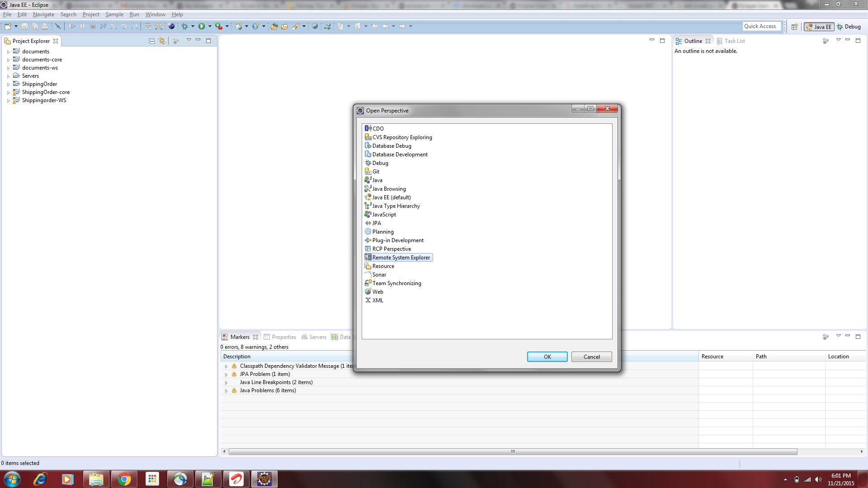
Task: Click the Open Perspective toolbar icon
Action: pyautogui.click(x=794, y=27)
